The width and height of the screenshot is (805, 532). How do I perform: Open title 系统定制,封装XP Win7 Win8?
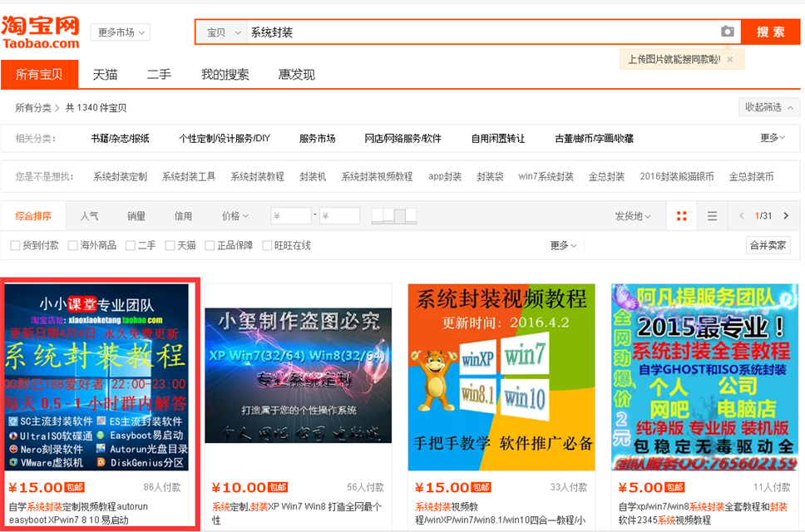pyautogui.click(x=296, y=513)
